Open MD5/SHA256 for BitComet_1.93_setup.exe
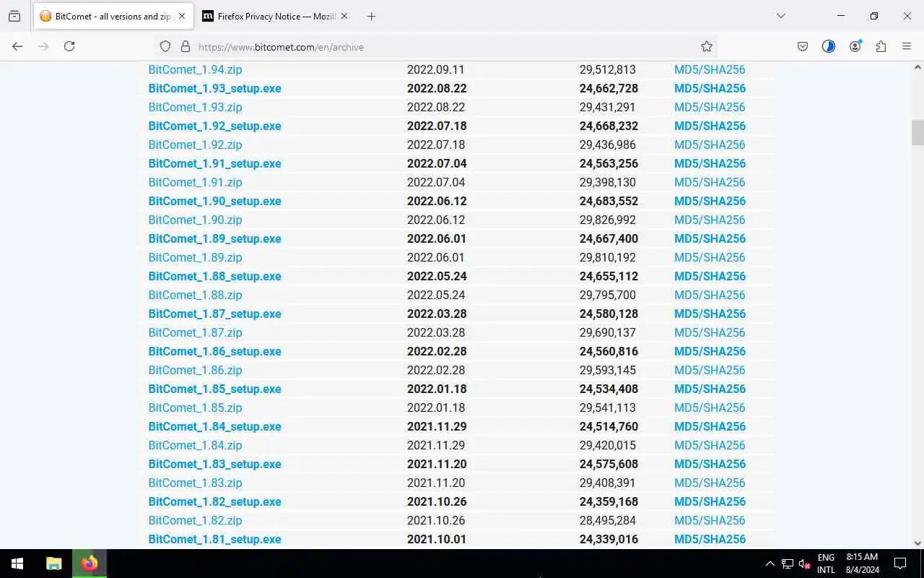The image size is (924, 578). (710, 88)
